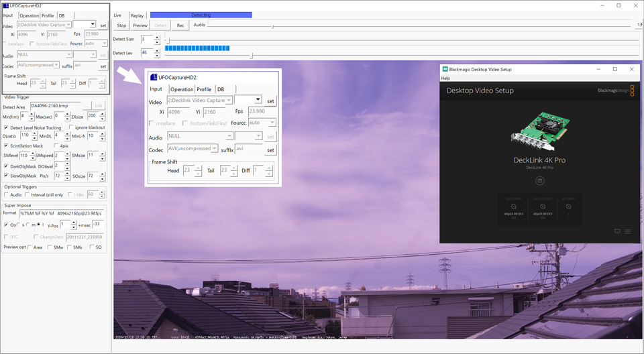644x354 pixels.
Task: Expand the empty Video format dropdown
Action: 93,25
